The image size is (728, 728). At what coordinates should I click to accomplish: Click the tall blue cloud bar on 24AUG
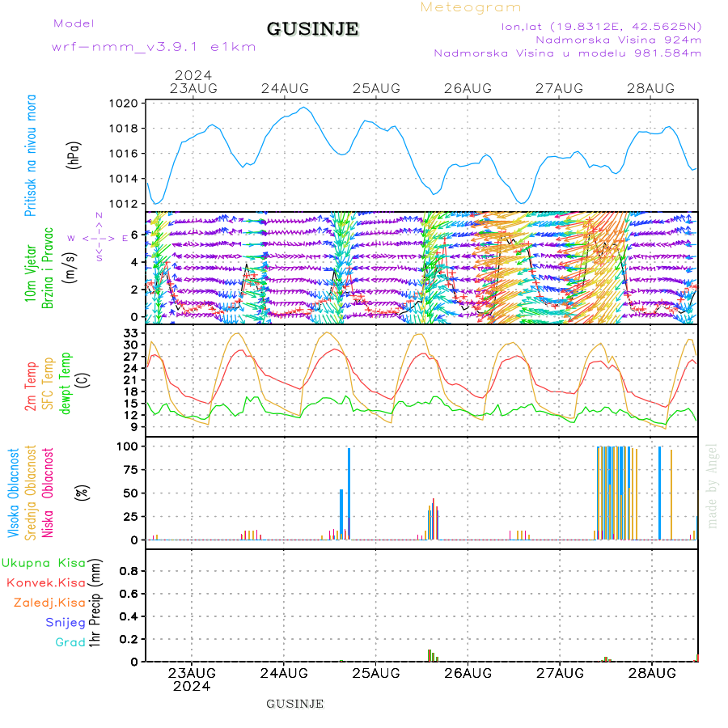pos(349,493)
